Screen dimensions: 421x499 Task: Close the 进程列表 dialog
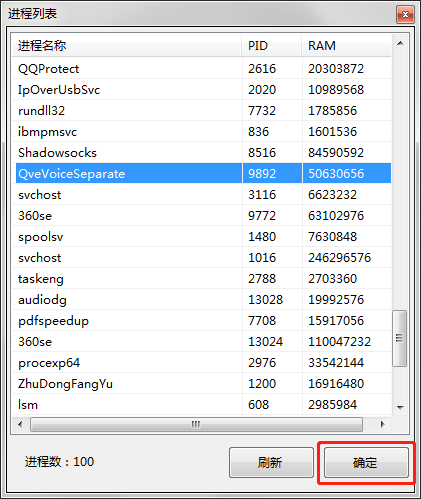405,15
